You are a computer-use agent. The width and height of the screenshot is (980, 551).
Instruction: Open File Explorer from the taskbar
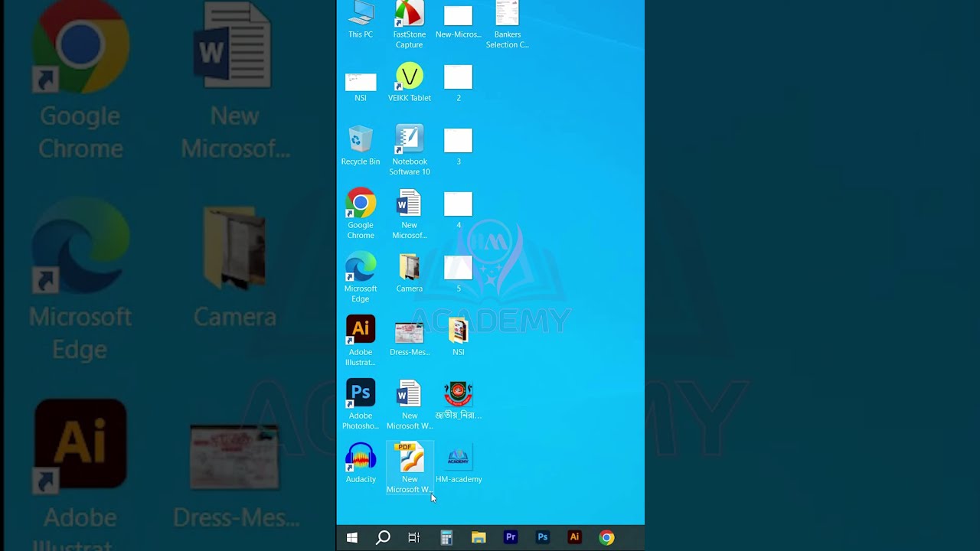479,537
